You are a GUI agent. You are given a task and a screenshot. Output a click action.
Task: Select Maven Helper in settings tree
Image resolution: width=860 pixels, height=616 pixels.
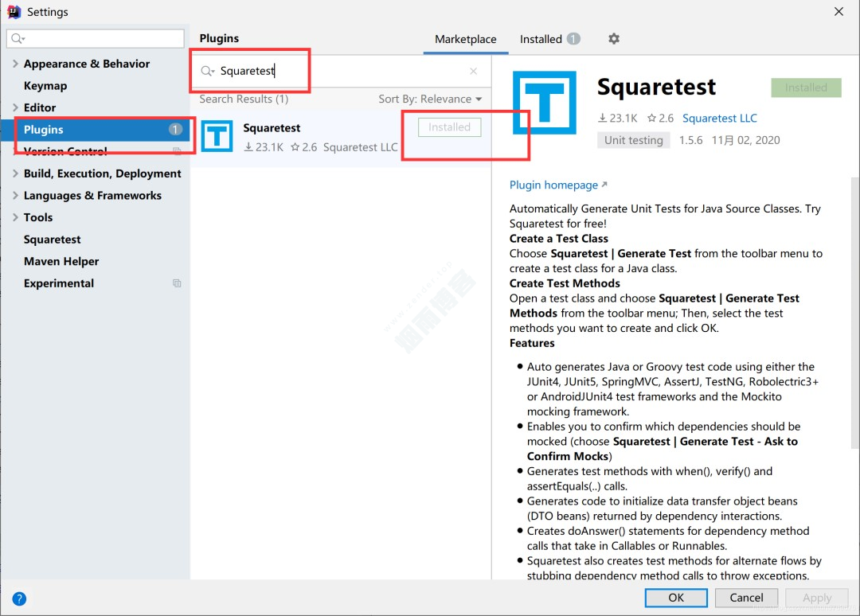[61, 261]
